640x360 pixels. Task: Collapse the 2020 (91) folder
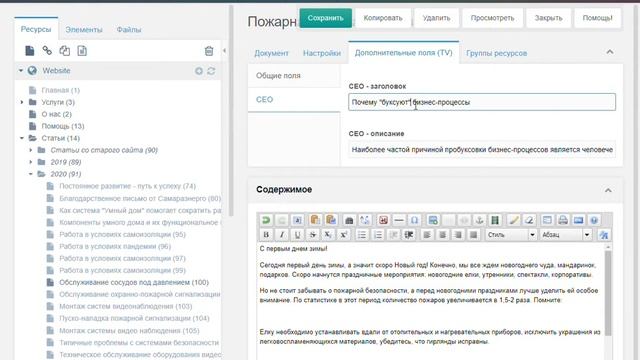point(31,174)
